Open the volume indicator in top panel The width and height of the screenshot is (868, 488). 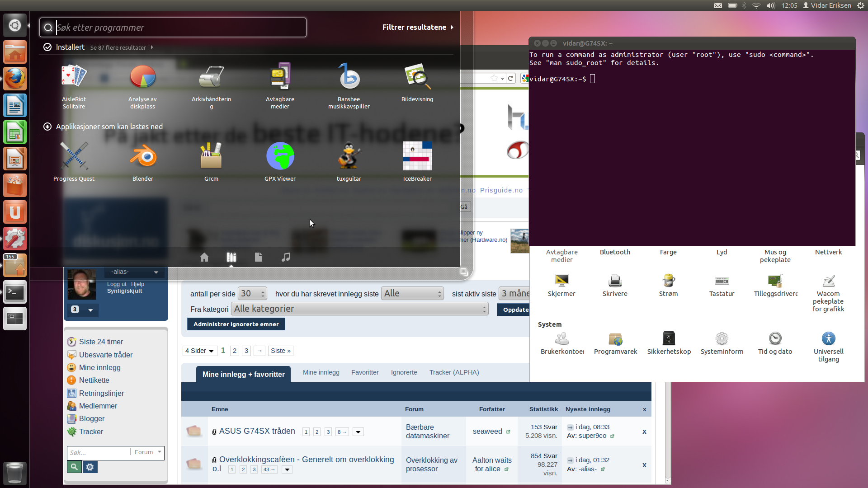coord(771,5)
